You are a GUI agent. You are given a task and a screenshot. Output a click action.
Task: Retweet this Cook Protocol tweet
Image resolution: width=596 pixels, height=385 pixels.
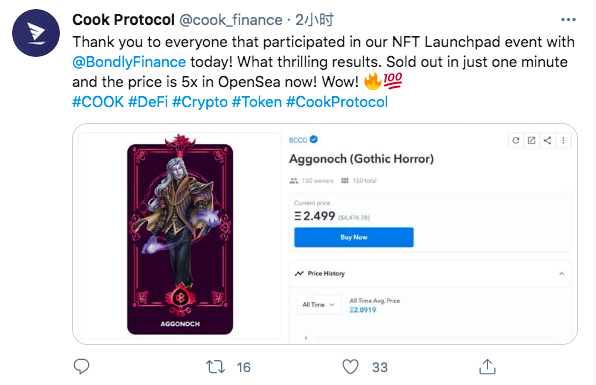pos(216,367)
